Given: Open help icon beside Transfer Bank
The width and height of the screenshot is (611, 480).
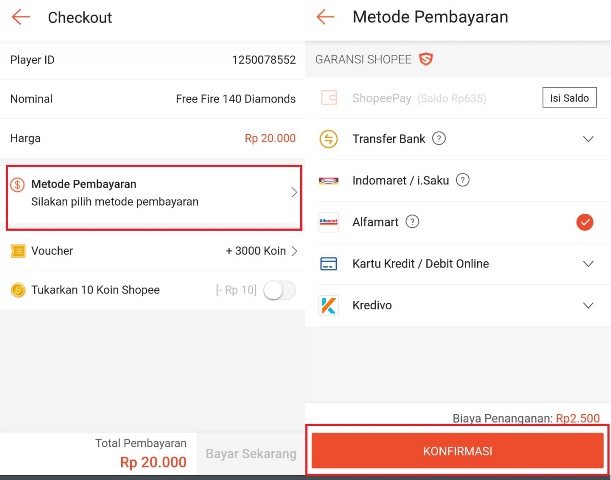Looking at the screenshot, I should 439,138.
